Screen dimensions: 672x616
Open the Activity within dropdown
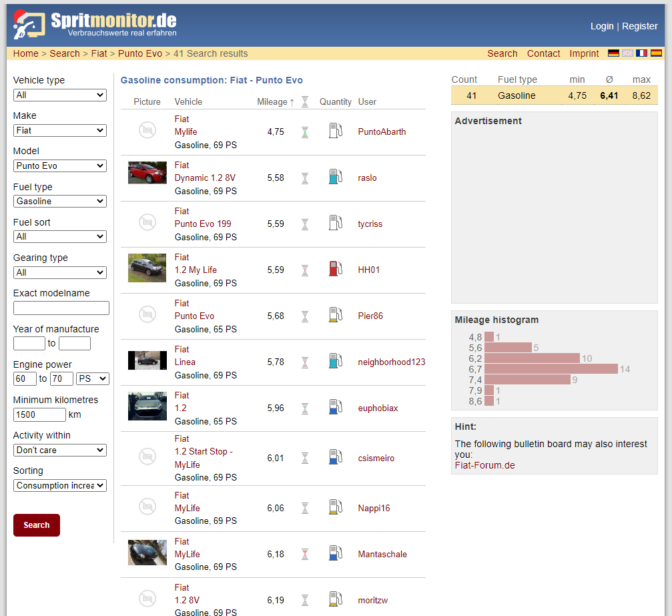[x=60, y=450]
